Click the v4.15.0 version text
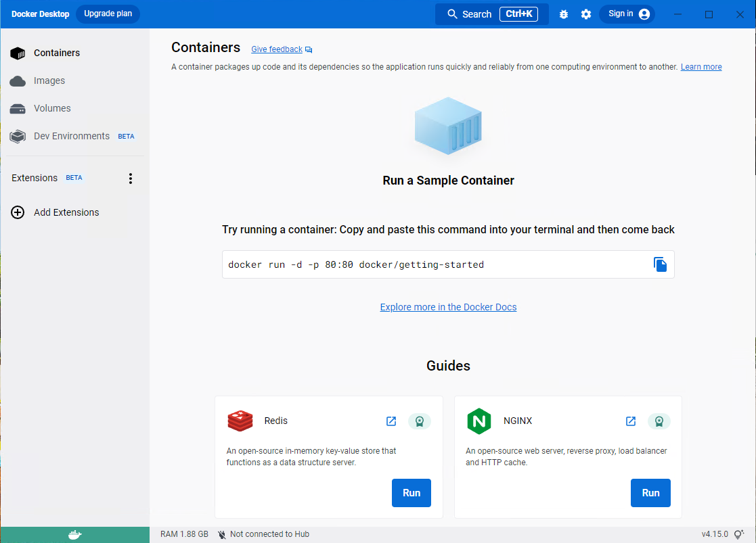The height and width of the screenshot is (543, 756). point(715,534)
